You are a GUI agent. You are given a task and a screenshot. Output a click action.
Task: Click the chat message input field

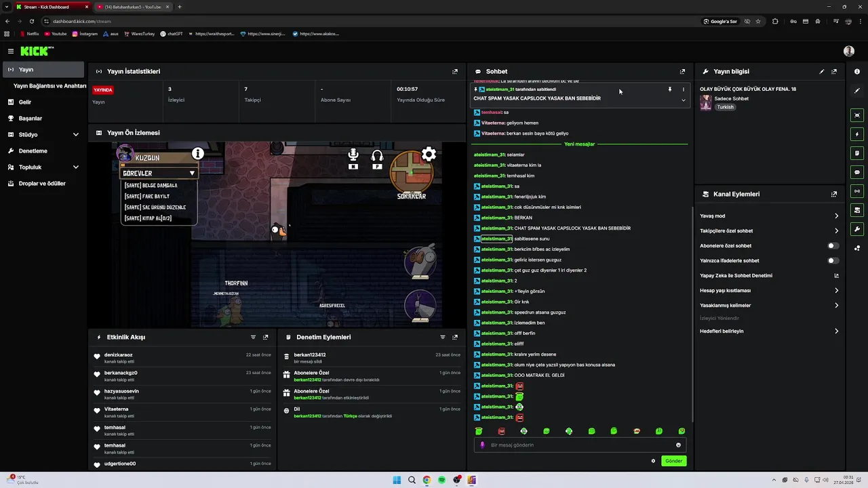(x=580, y=445)
